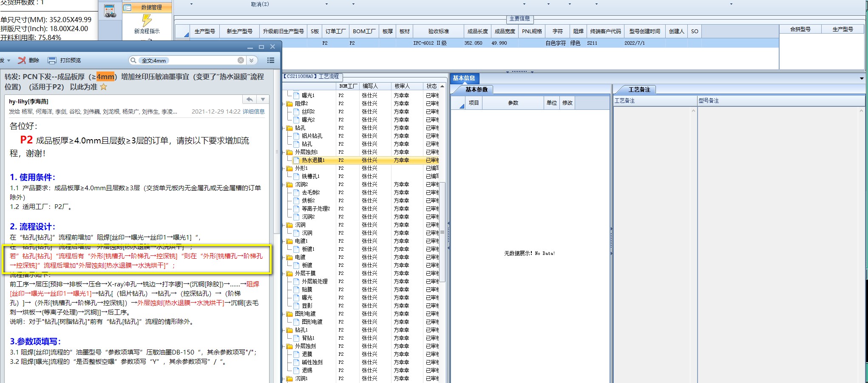
Task: Click the 取消(Z) button
Action: coord(260,4)
